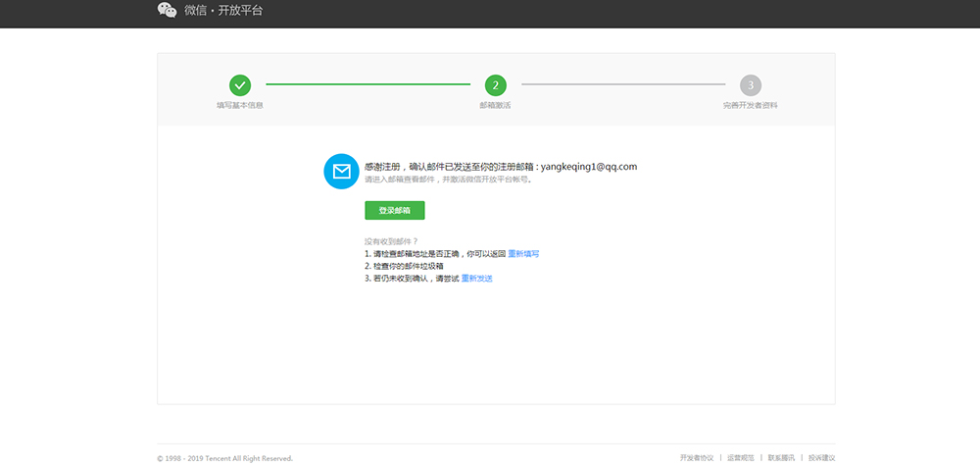Open the 联系腾讯 footer link
This screenshot has width=980, height=466.
coord(781,457)
